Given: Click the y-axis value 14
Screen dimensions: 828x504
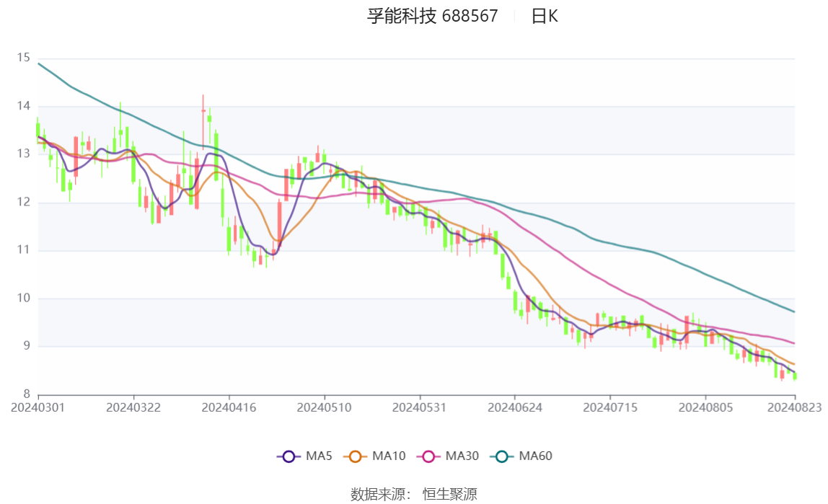Looking at the screenshot, I should pyautogui.click(x=23, y=105).
